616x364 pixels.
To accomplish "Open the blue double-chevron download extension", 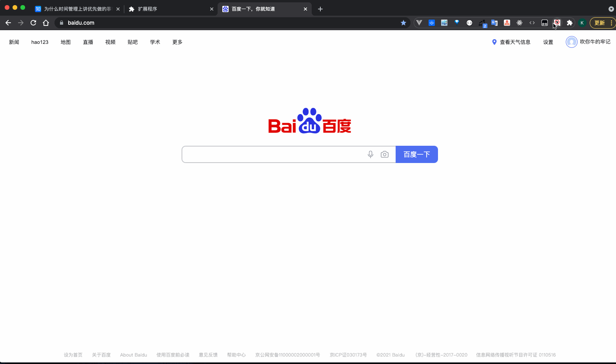I will click(432, 23).
